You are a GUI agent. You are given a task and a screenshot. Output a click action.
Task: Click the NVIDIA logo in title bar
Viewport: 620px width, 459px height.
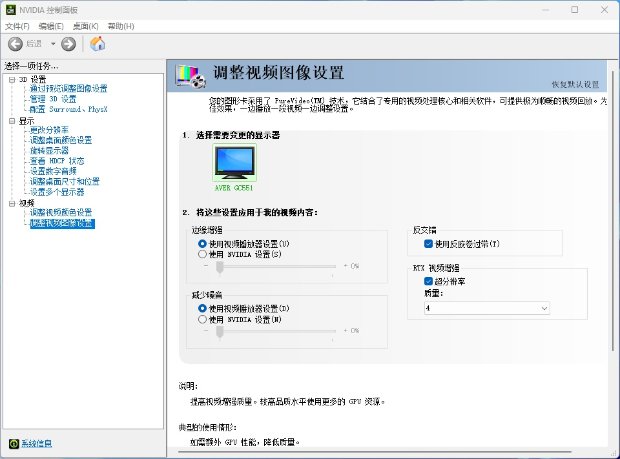coord(10,9)
